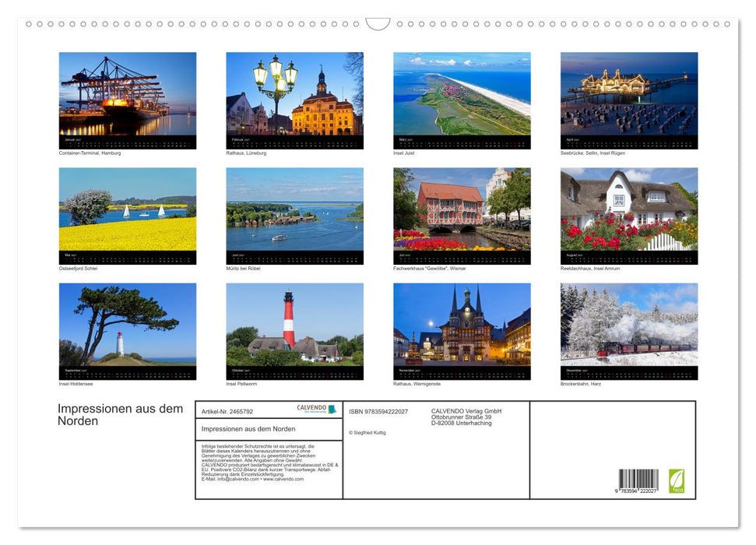The image size is (756, 545).
Task: Click 'Artikel-Nr. 2465792' text
Action: (227, 411)
